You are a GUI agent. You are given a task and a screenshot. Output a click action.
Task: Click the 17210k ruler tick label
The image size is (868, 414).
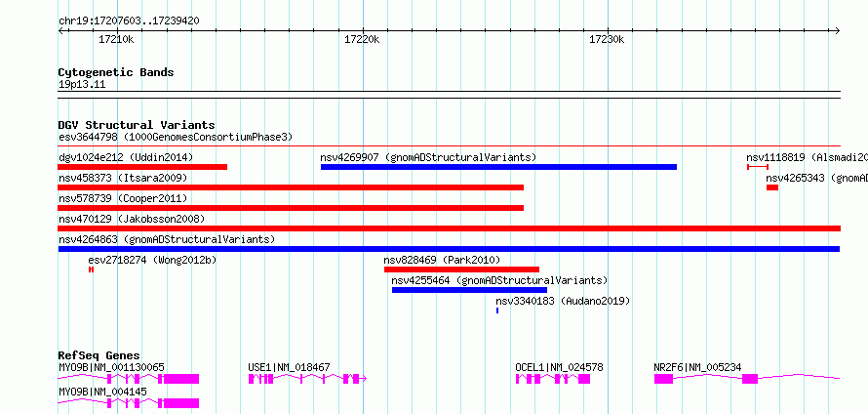[116, 39]
